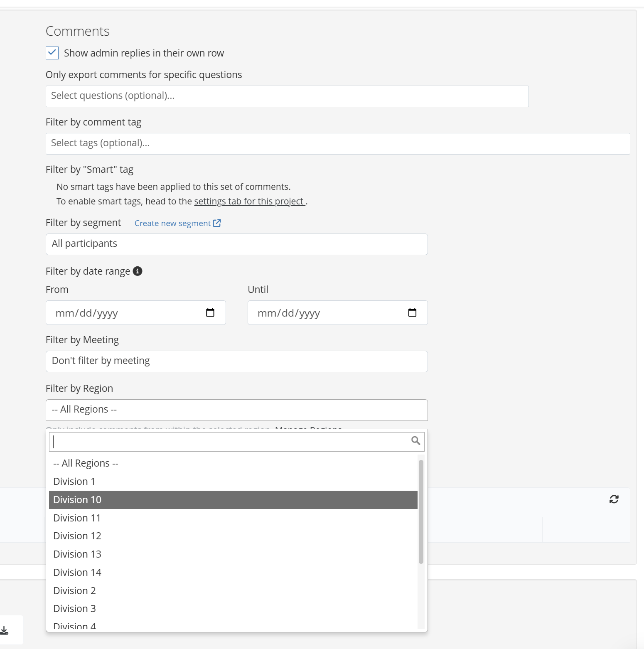Pick the -- All Regions -- option
Screen dimensions: 644x649
coord(233,463)
